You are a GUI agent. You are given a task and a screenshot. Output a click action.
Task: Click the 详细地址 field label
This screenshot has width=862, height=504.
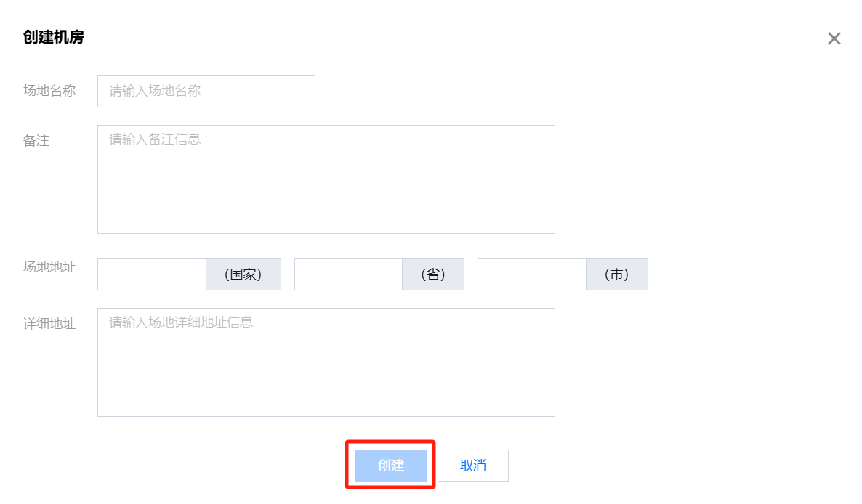pos(49,324)
